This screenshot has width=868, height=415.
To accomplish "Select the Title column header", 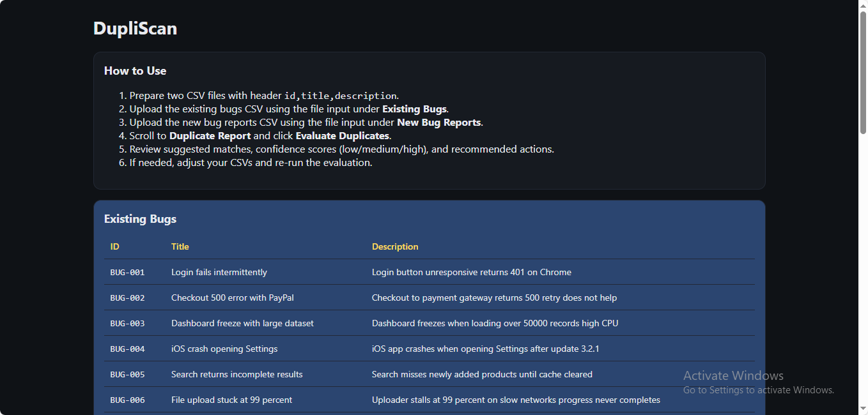I will [180, 246].
